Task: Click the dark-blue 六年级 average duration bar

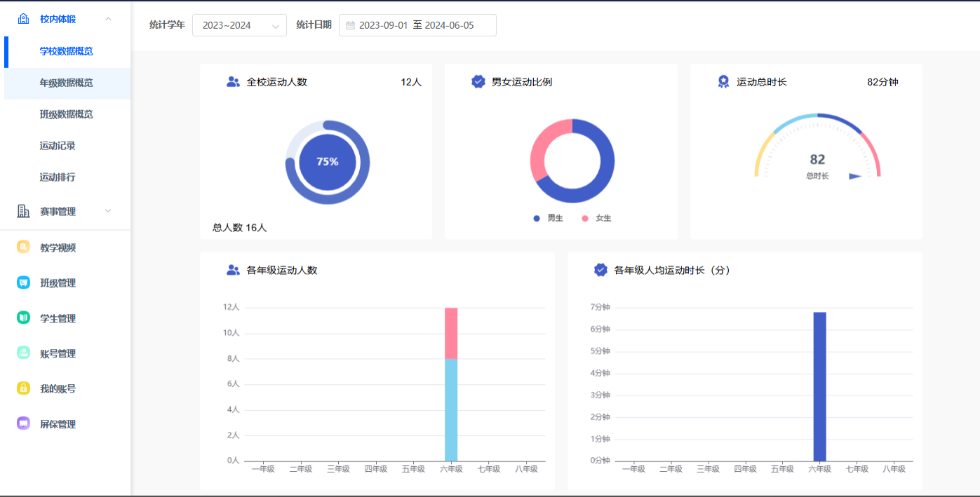Action: point(819,386)
